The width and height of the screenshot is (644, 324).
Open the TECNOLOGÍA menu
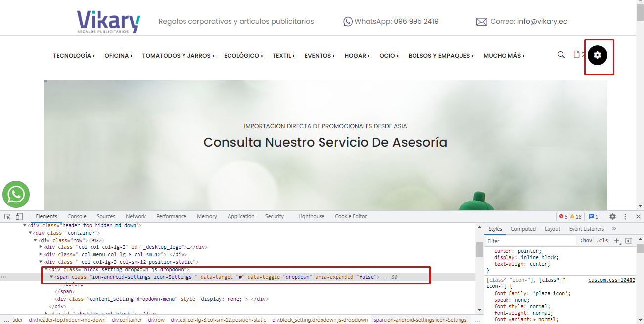tap(74, 56)
